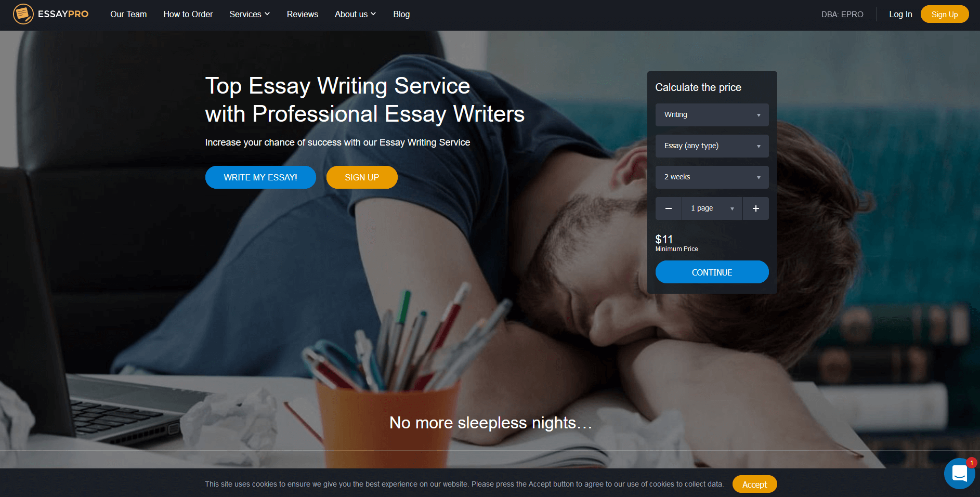This screenshot has width=980, height=497.
Task: Click the WRITE MY ESSAY! button
Action: [x=260, y=177]
